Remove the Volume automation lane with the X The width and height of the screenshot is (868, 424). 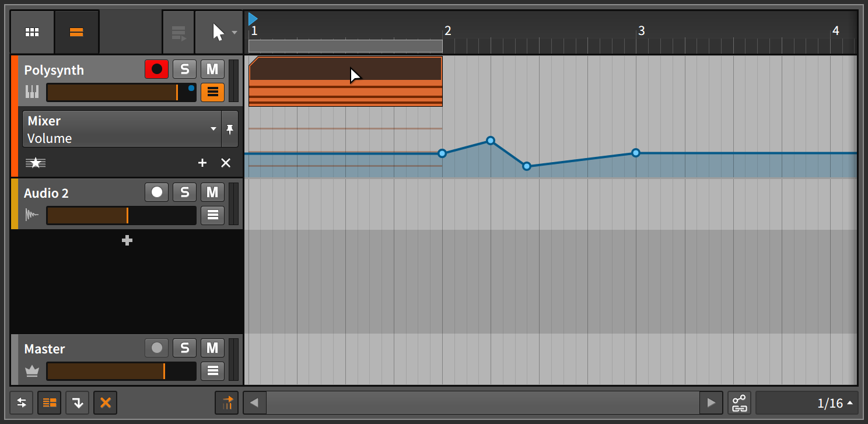pyautogui.click(x=226, y=163)
